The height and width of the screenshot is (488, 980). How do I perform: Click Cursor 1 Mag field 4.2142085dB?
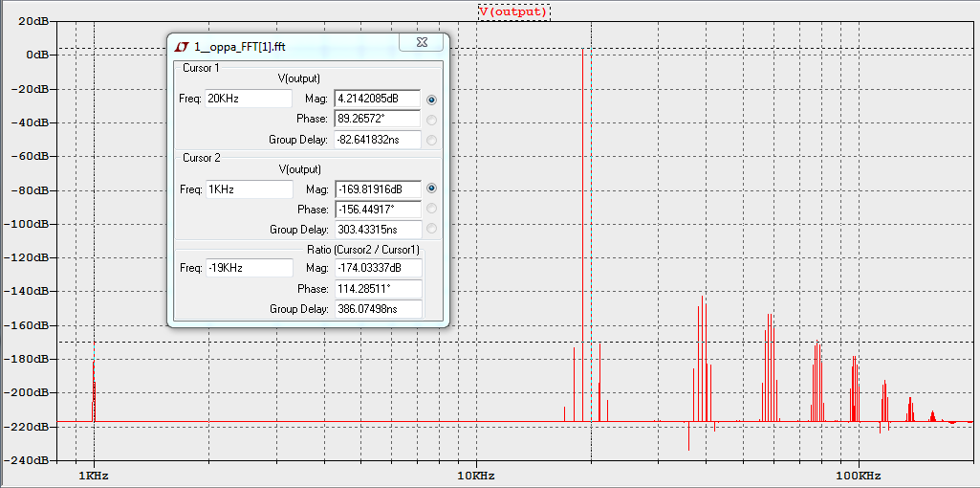pos(378,99)
